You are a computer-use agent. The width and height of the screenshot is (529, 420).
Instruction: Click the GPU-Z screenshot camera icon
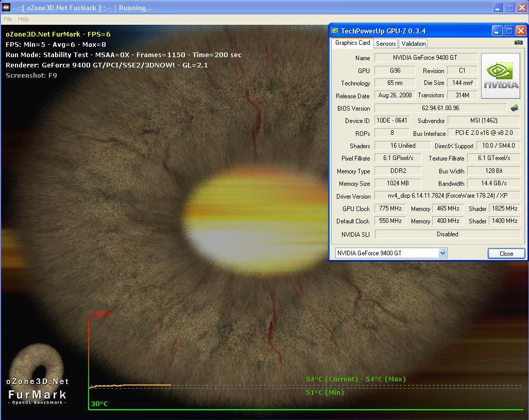click(518, 43)
